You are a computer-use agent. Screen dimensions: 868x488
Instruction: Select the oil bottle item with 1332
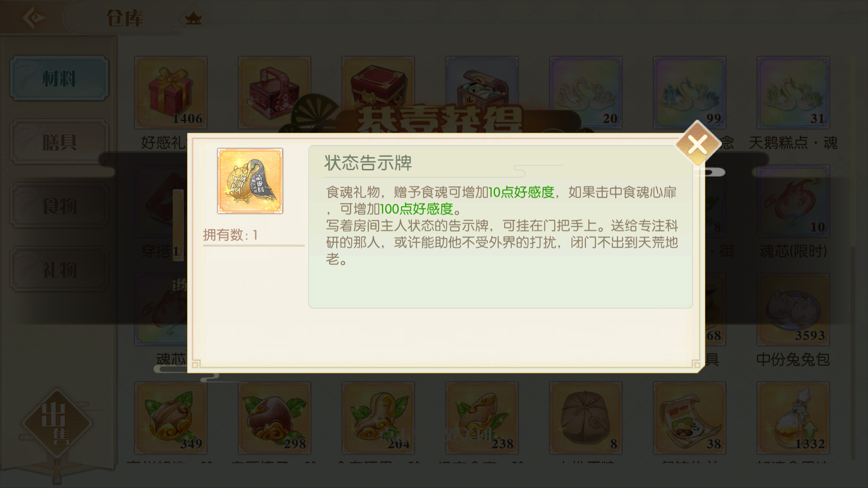793,418
